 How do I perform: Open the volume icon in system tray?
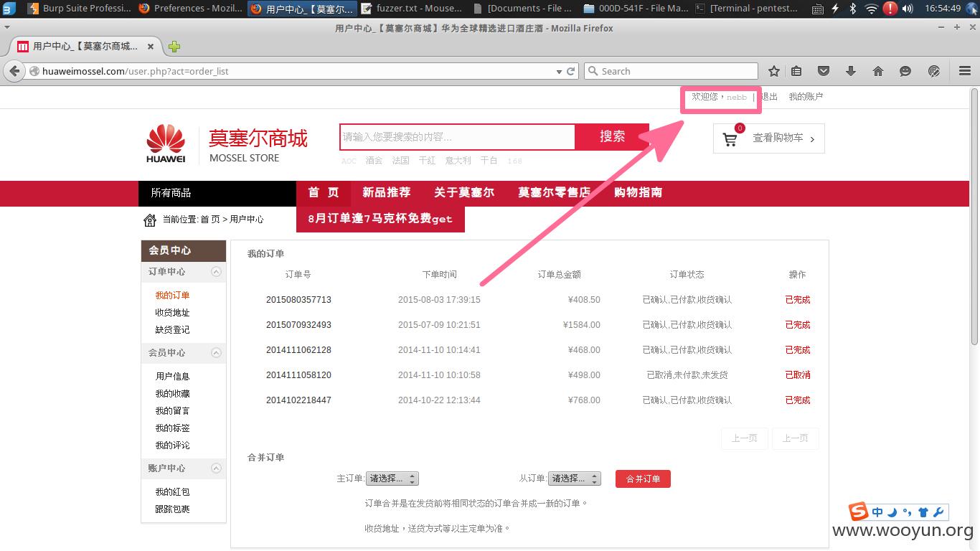(x=908, y=9)
